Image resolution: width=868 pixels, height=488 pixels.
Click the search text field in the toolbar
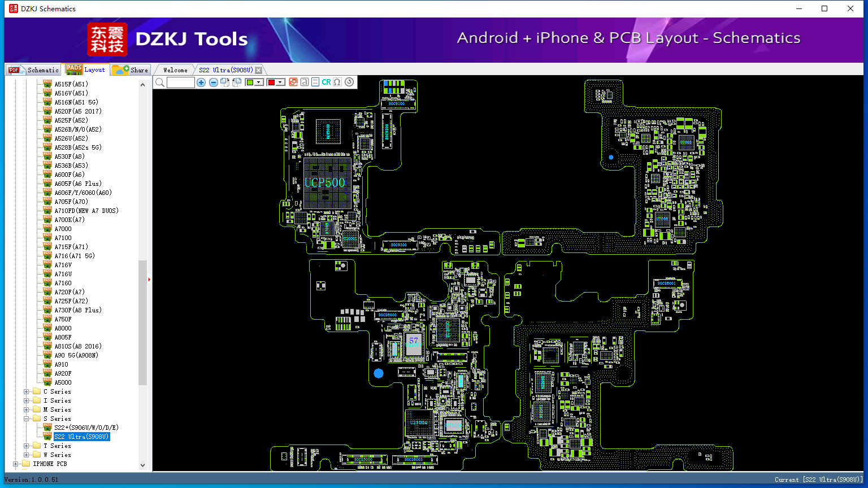181,82
